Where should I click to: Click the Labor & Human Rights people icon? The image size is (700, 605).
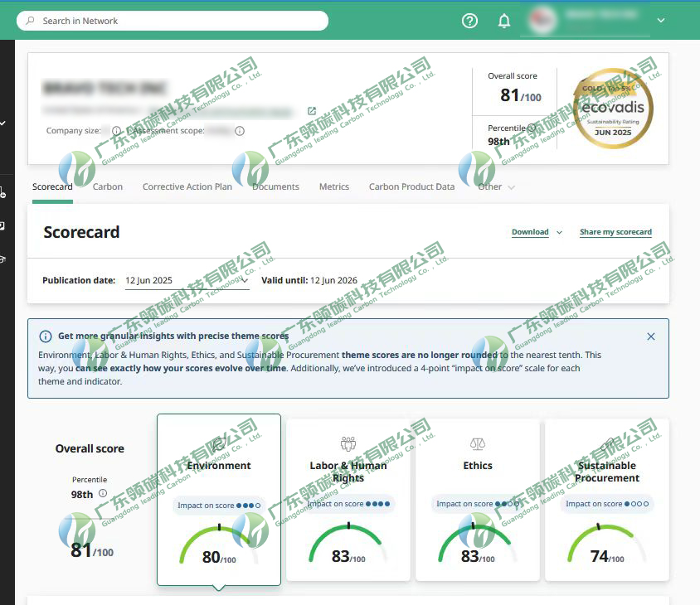click(348, 444)
